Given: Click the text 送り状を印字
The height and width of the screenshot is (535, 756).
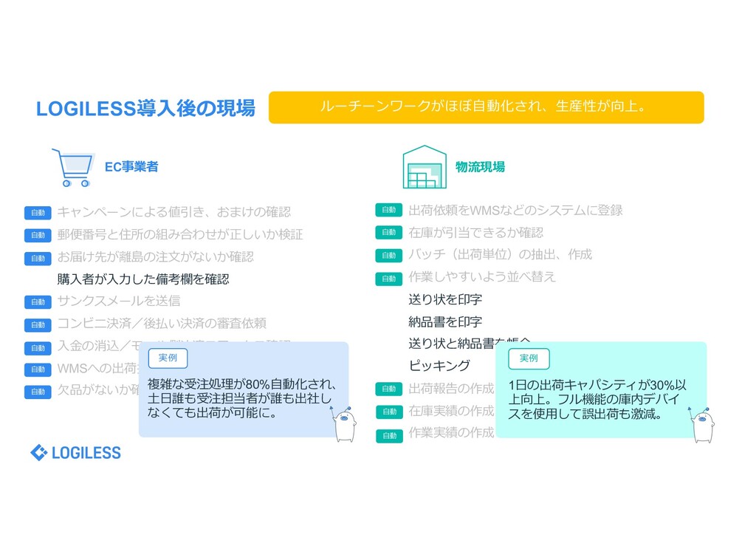Looking at the screenshot, I should [445, 299].
